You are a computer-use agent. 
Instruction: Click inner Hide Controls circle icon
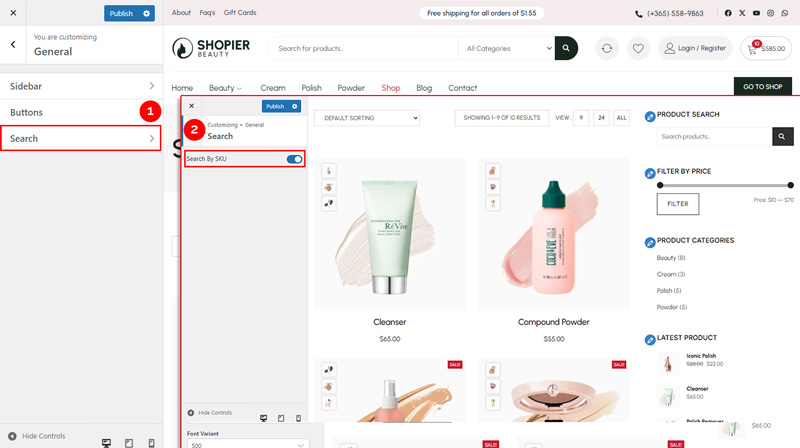click(x=191, y=412)
